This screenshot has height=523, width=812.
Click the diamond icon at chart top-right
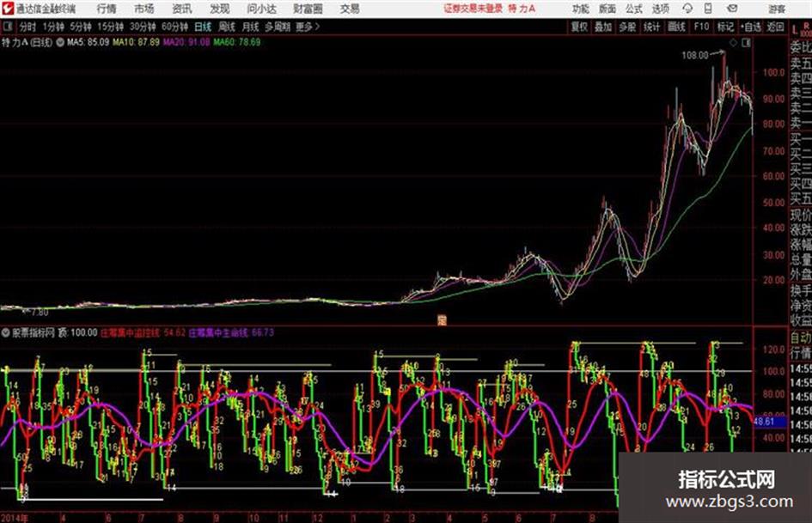pyautogui.click(x=733, y=43)
